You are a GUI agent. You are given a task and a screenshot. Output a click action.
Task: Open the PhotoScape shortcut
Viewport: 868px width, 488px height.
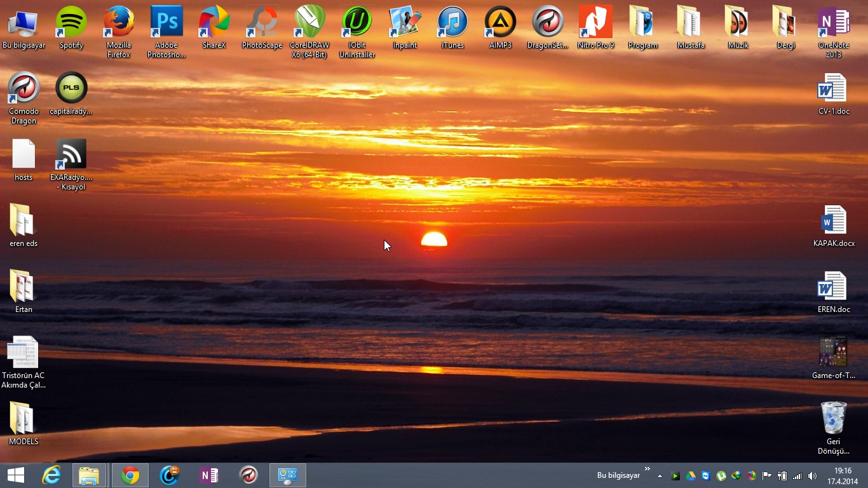coord(262,28)
